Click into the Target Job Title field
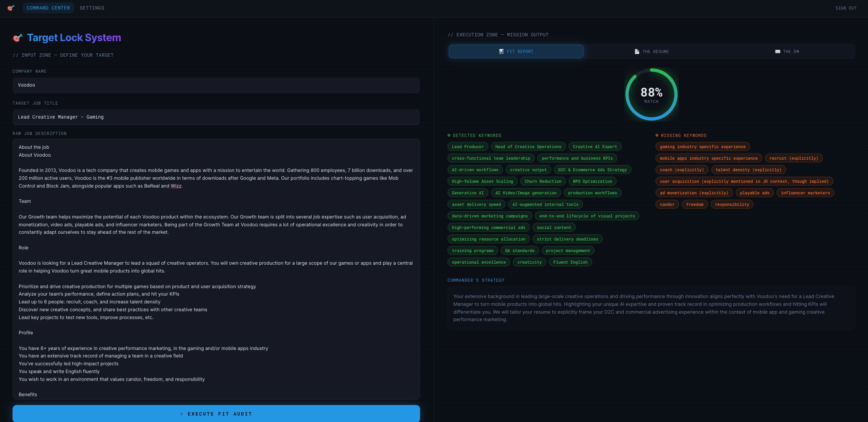Screen dimensions: 868x422 point(216,117)
